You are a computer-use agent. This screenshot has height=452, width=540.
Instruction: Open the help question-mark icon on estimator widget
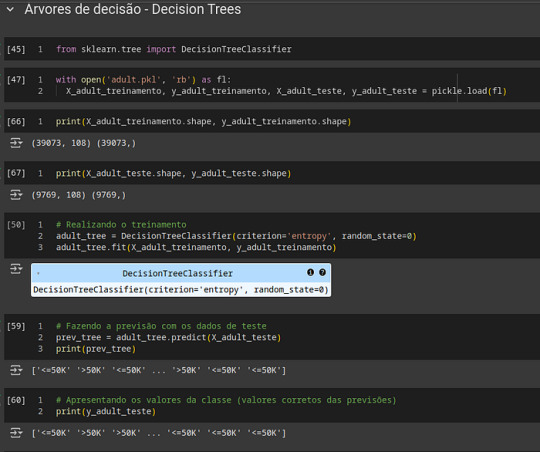pyautogui.click(x=322, y=273)
